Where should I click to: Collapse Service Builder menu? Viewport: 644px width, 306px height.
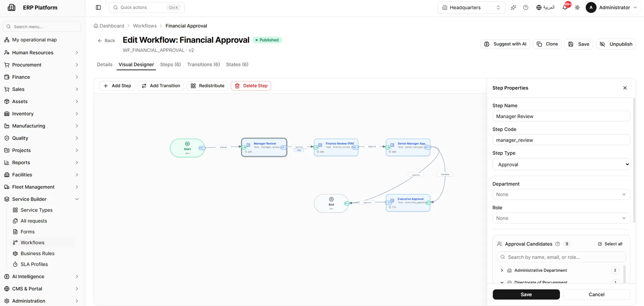42,199
